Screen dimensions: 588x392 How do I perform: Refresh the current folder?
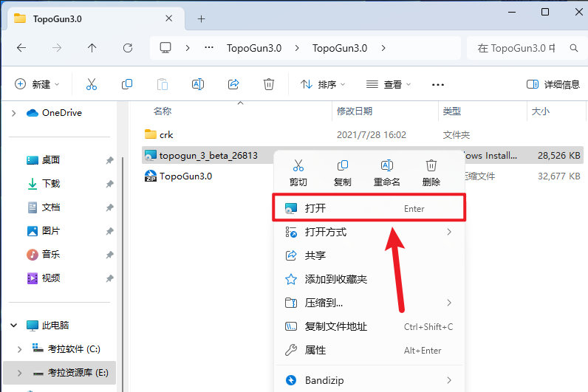(128, 48)
